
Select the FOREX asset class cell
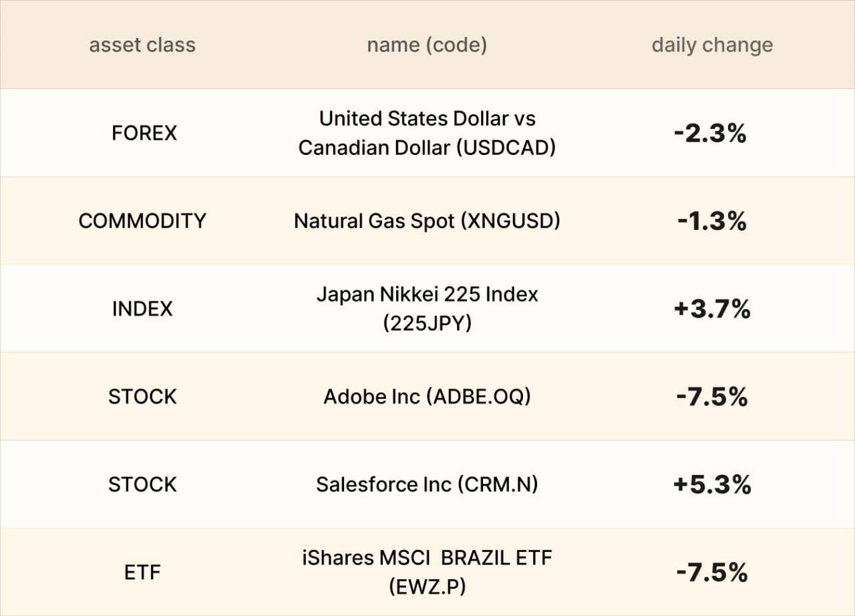144,133
